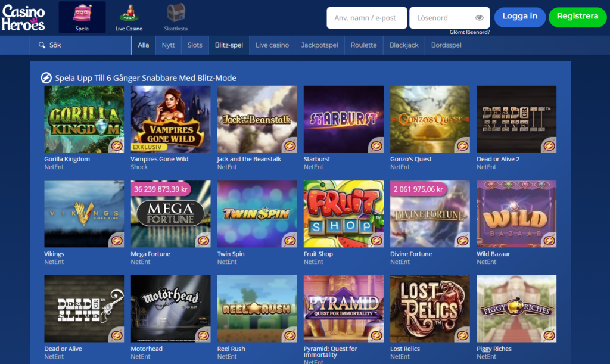
Task: Switch to the Slots tab
Action: click(195, 45)
